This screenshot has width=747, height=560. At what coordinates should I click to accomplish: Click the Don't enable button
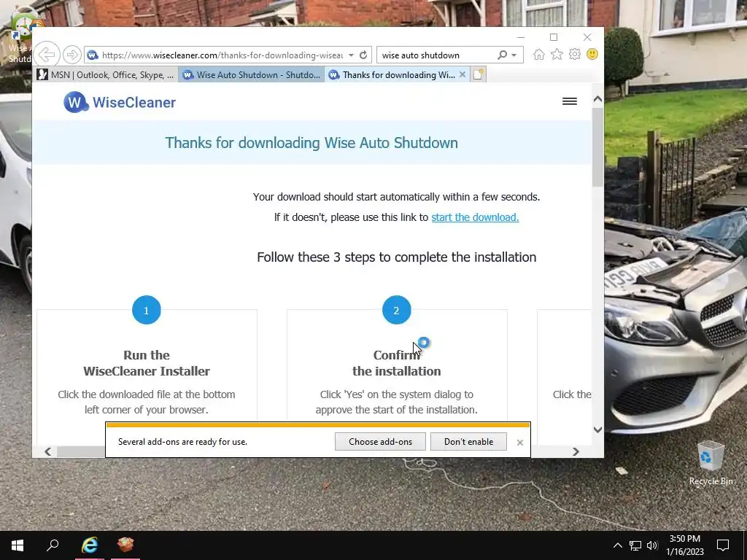point(468,441)
